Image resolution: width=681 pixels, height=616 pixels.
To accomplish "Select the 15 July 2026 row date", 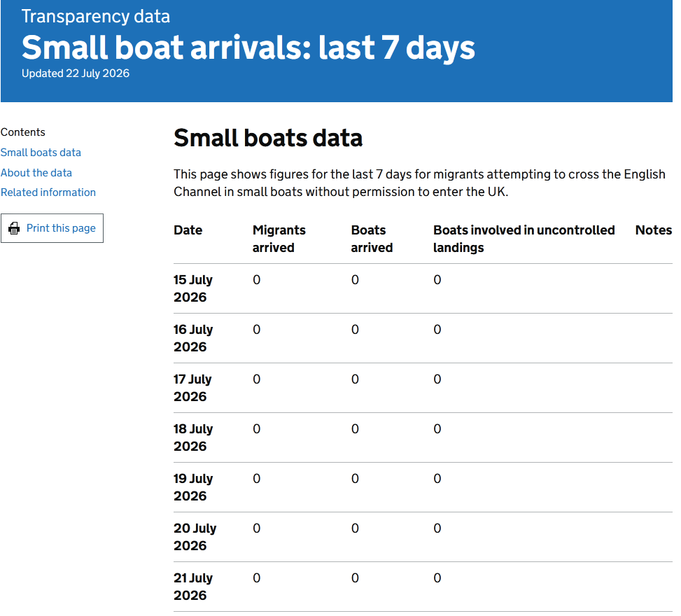I will (193, 288).
